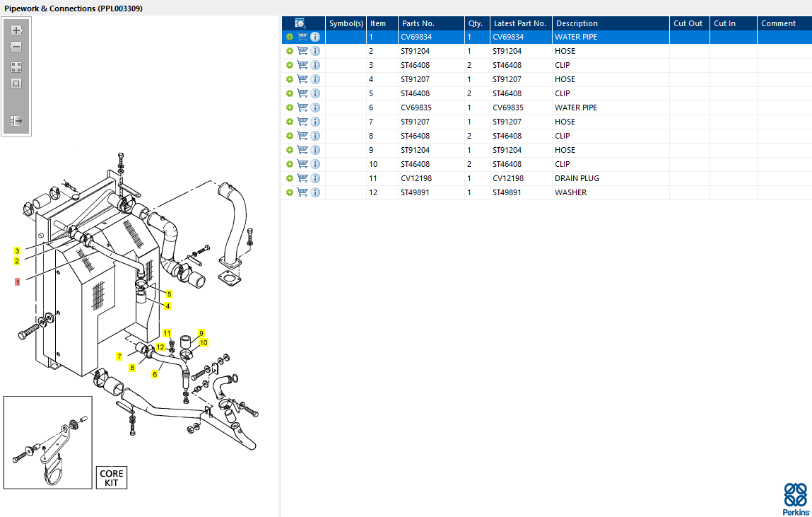Click the search icon in table header

300,23
